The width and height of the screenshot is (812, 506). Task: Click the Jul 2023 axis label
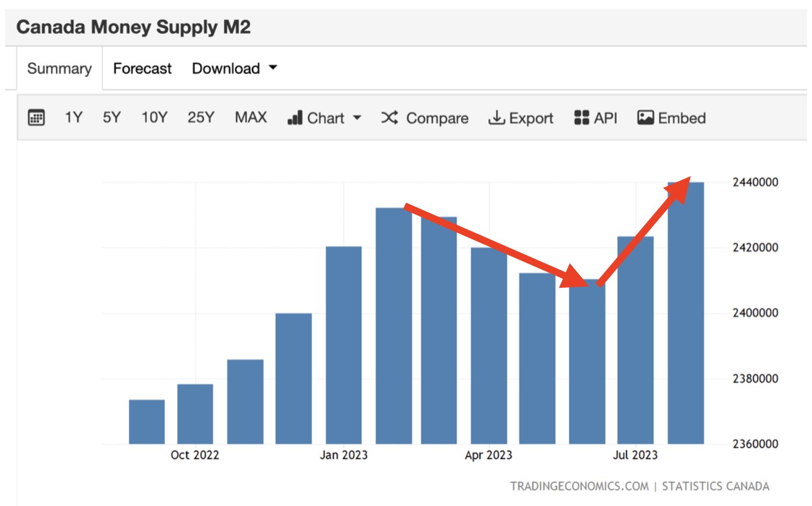click(635, 455)
